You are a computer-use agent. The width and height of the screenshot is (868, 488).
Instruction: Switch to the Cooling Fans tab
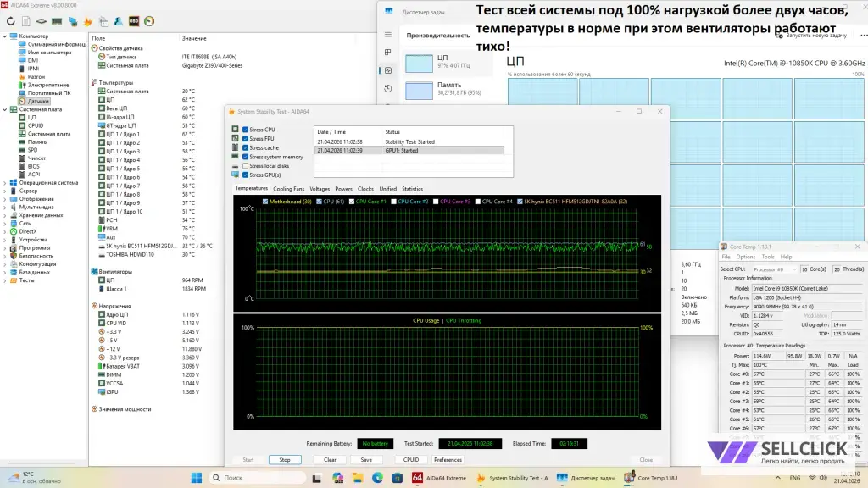pos(288,189)
